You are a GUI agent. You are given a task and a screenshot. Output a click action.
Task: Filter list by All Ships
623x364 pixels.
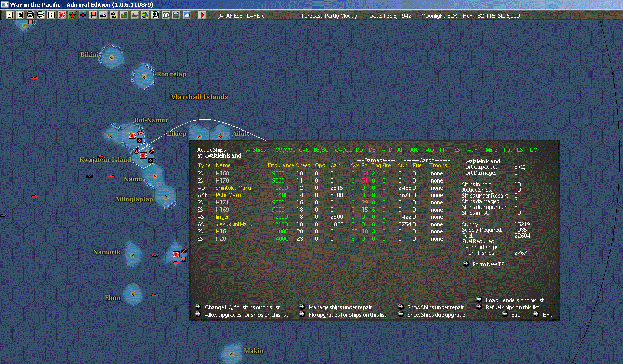pos(256,150)
